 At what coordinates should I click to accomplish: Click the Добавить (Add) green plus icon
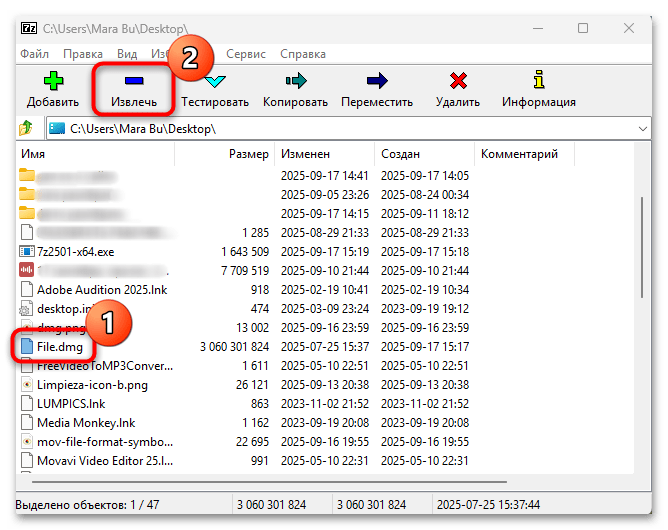tap(53, 81)
